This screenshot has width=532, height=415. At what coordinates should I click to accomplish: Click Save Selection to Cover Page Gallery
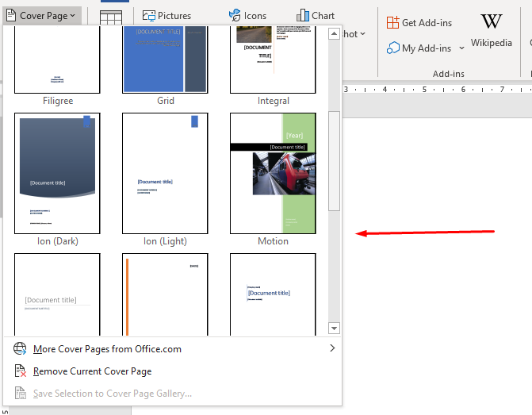(x=173, y=394)
